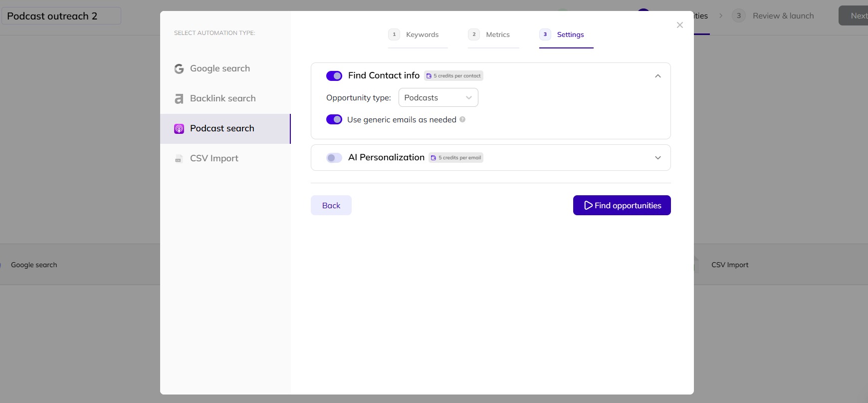Screen dimensions: 868x403
Task: Click the Opportunity type label
Action: 359,98
